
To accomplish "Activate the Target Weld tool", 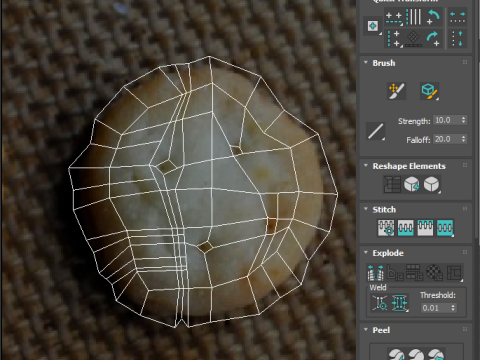I will coord(380,303).
